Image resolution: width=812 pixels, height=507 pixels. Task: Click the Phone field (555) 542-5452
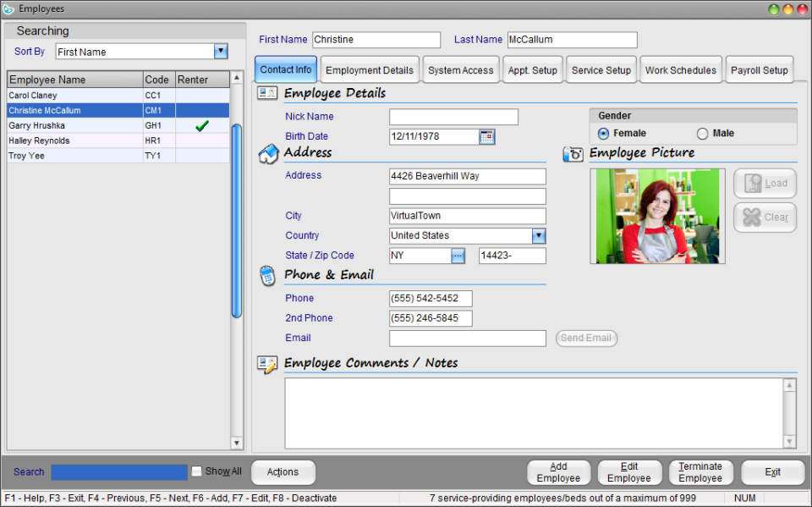point(431,299)
